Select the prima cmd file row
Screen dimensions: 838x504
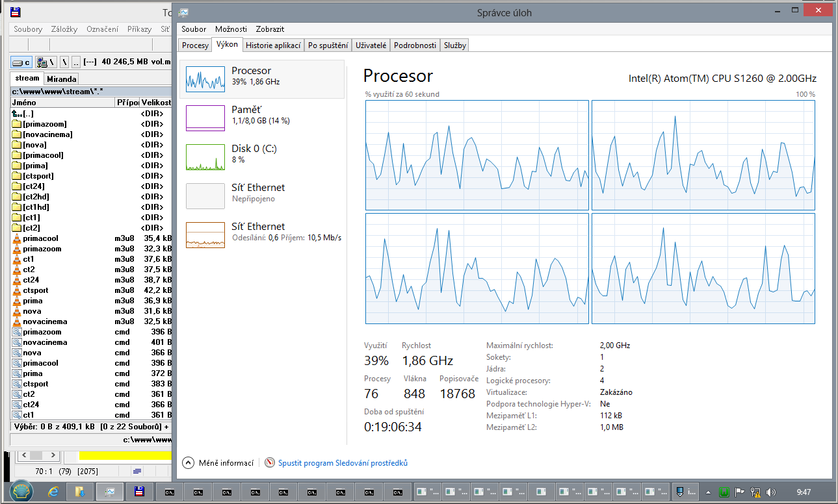click(x=91, y=373)
